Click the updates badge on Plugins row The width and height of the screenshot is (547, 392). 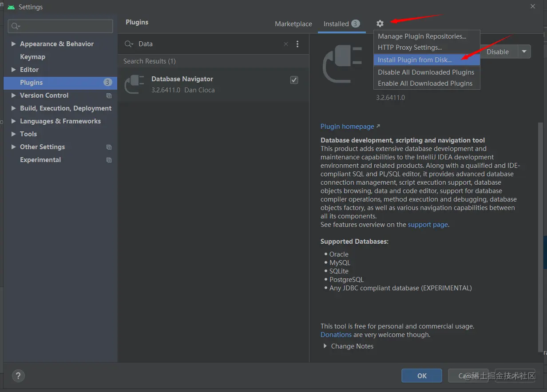click(107, 83)
